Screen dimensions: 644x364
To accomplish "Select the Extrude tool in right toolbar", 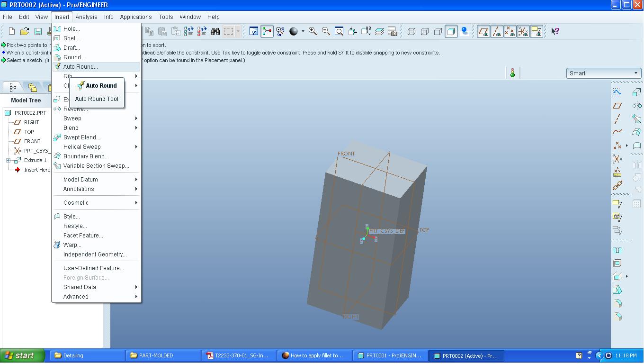I will 636,92.
